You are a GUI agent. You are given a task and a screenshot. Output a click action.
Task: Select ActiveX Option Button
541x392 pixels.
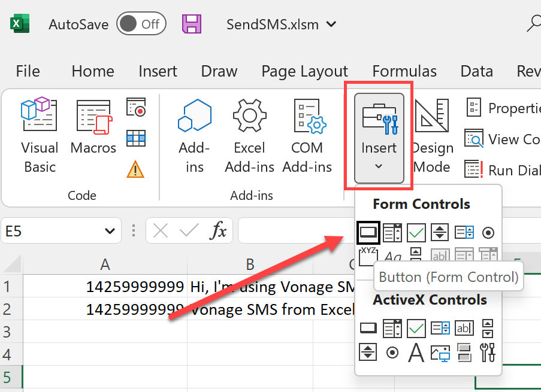392,353
